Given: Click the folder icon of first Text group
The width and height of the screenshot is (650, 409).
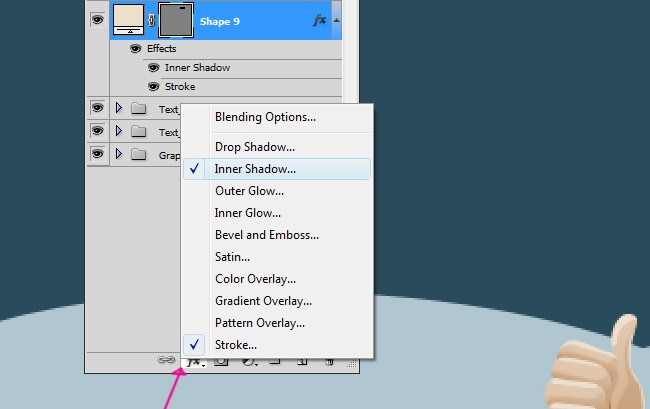Looking at the screenshot, I should coord(138,109).
